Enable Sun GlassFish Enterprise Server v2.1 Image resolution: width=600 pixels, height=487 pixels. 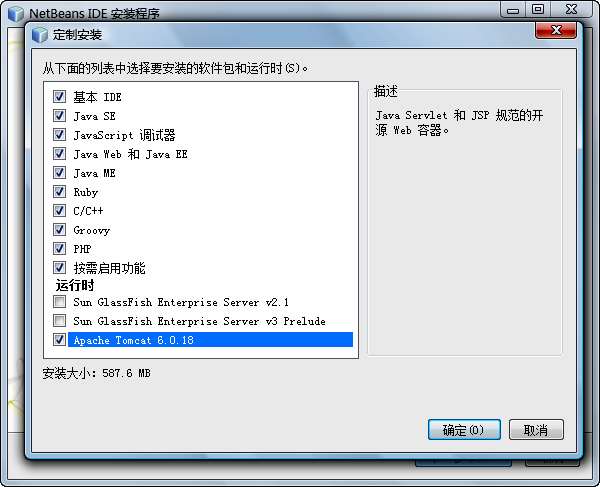59,302
